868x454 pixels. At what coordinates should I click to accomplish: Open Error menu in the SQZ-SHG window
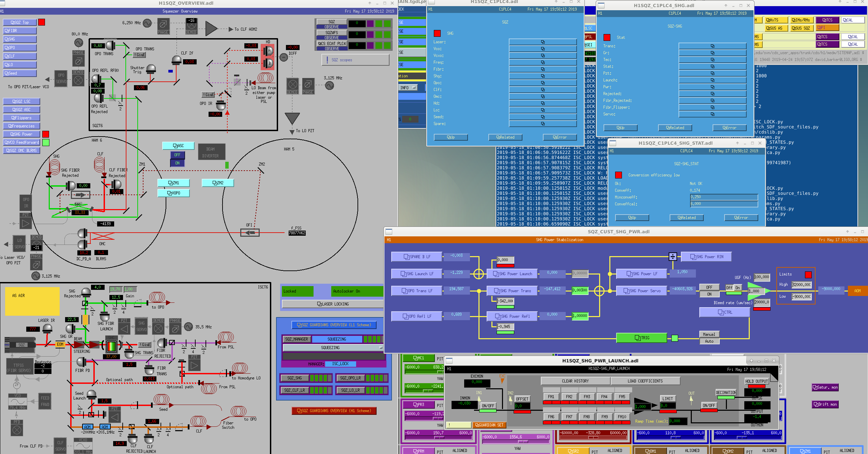[730, 128]
